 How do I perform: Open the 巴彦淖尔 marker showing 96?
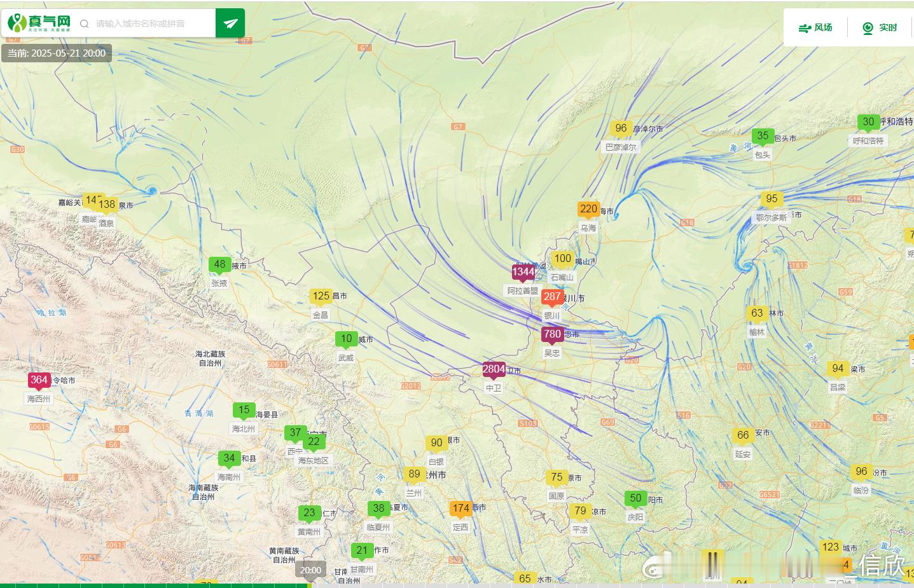click(621, 128)
